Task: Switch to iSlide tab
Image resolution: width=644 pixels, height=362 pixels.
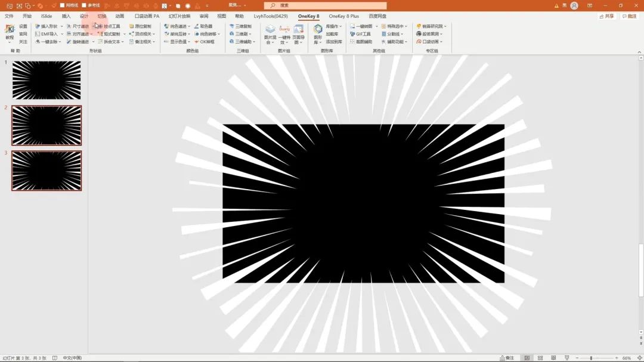Action: 47,16
